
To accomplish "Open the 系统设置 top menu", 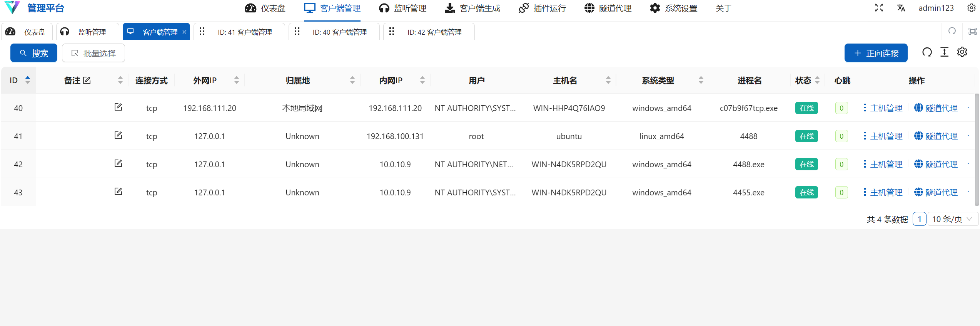I will pyautogui.click(x=673, y=8).
